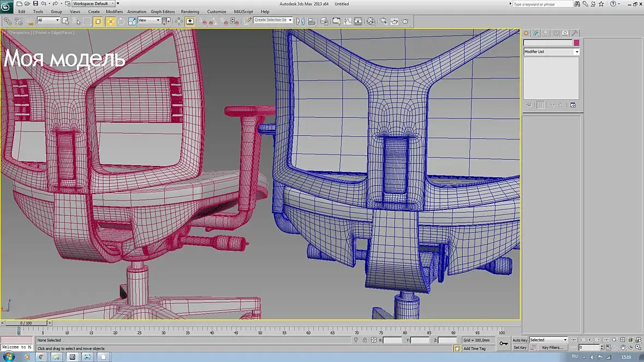Activate the Select and Rotate tool
This screenshot has width=644, height=362.
[121, 21]
